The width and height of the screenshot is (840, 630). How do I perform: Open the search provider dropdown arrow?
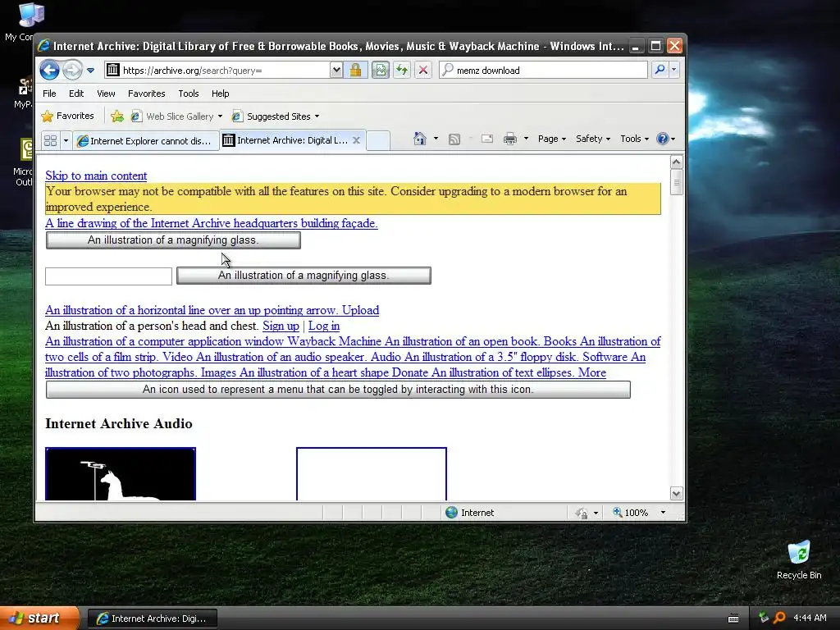pos(674,70)
